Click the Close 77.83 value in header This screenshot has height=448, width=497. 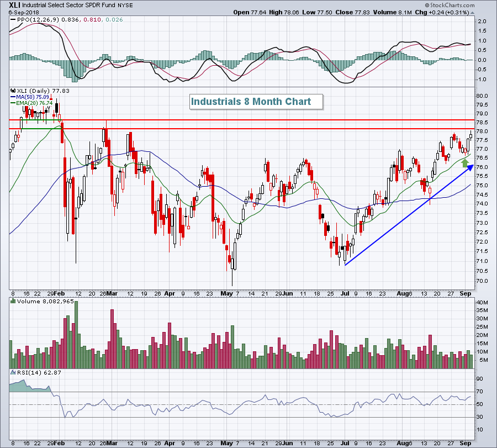click(353, 12)
